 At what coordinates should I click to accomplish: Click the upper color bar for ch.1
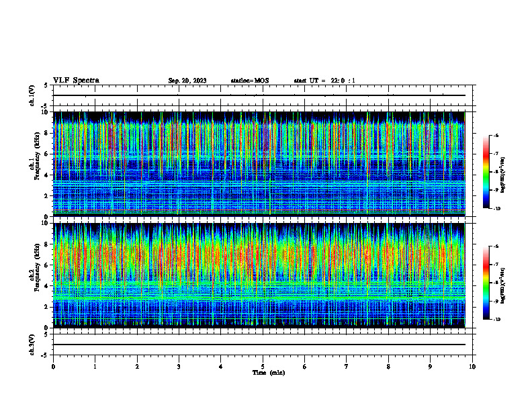click(x=486, y=172)
